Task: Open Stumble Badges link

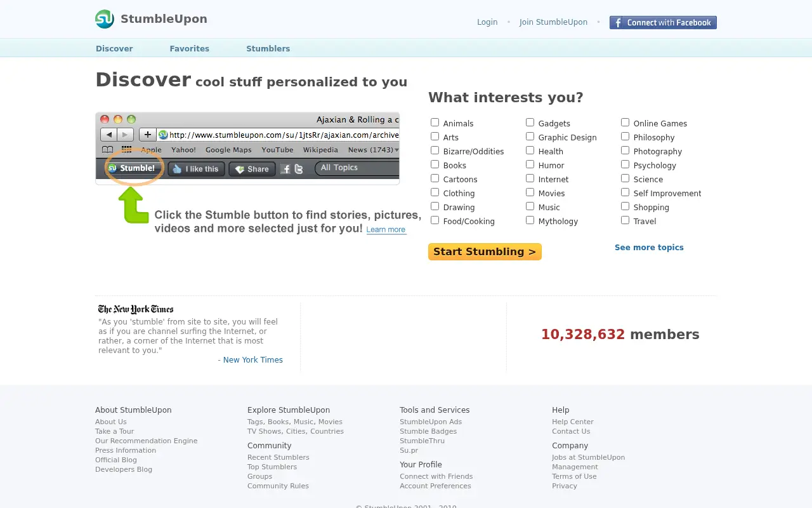Action: point(428,431)
